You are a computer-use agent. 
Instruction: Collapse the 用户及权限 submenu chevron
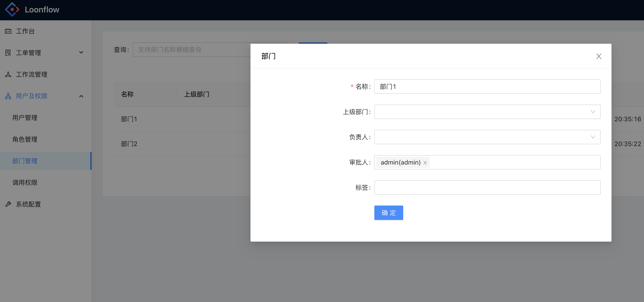(81, 96)
